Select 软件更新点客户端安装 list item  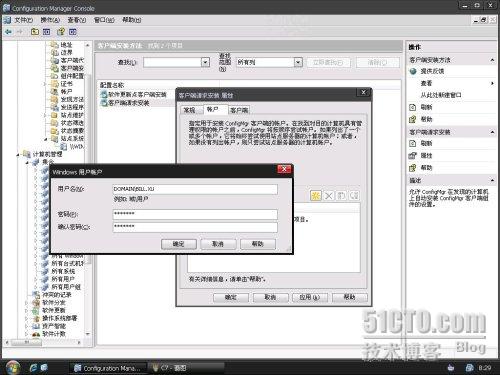tap(133, 95)
